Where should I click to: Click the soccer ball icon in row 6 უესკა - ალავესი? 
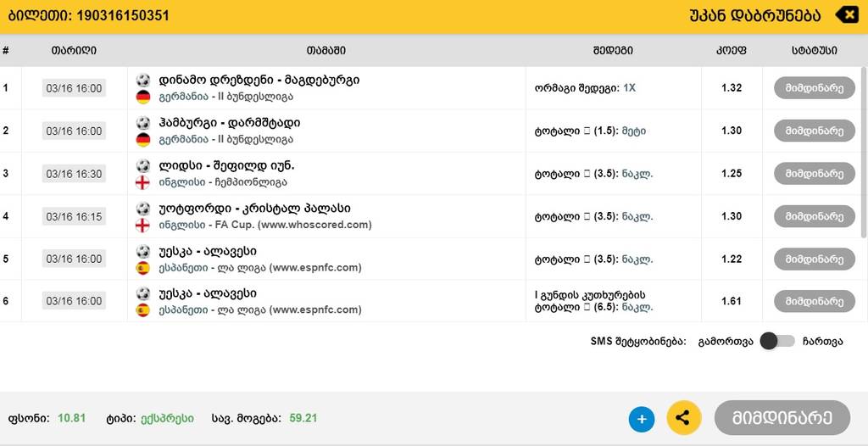pyautogui.click(x=142, y=293)
